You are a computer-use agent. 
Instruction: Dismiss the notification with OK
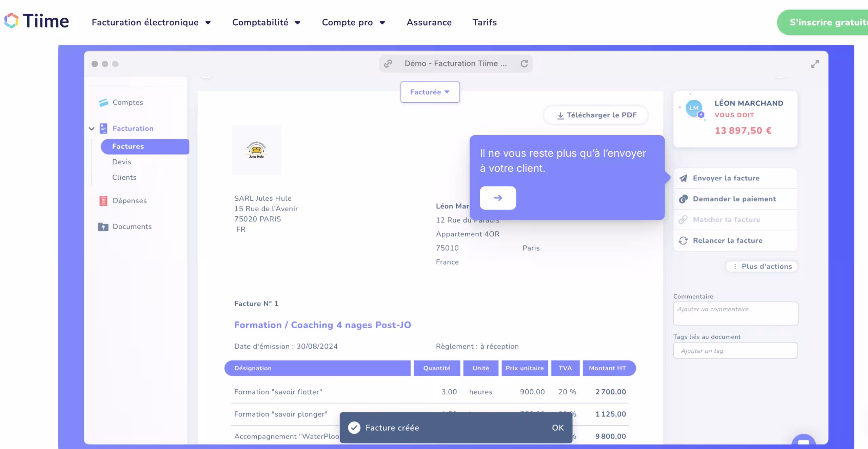(558, 428)
